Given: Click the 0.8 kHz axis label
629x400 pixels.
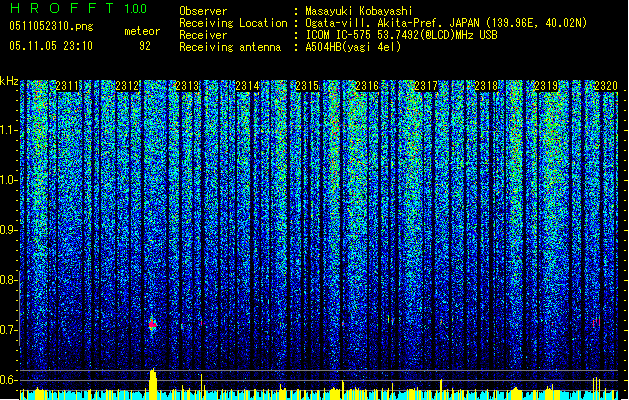Looking at the screenshot, I should tap(9, 280).
